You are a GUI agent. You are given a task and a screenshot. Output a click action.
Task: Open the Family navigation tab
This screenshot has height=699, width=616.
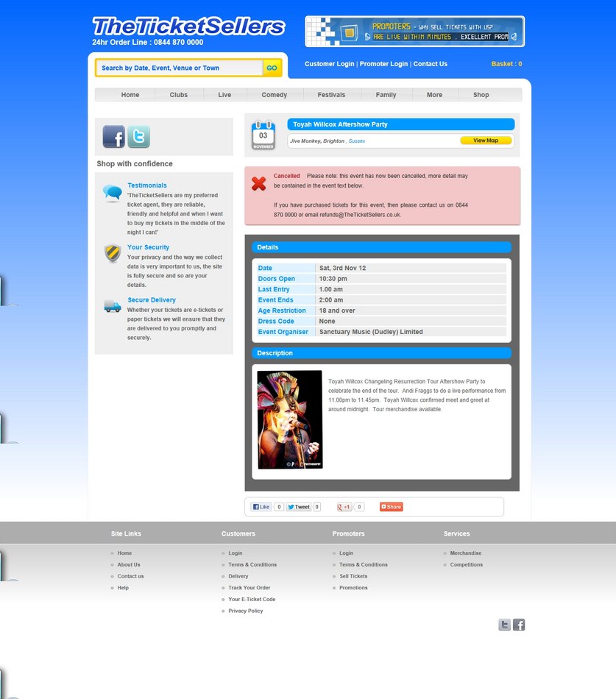[x=386, y=95]
